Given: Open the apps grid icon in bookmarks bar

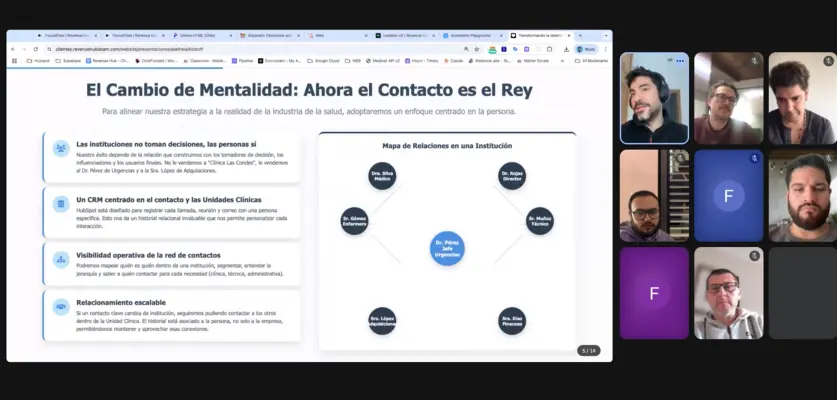Looking at the screenshot, I should pos(14,61).
